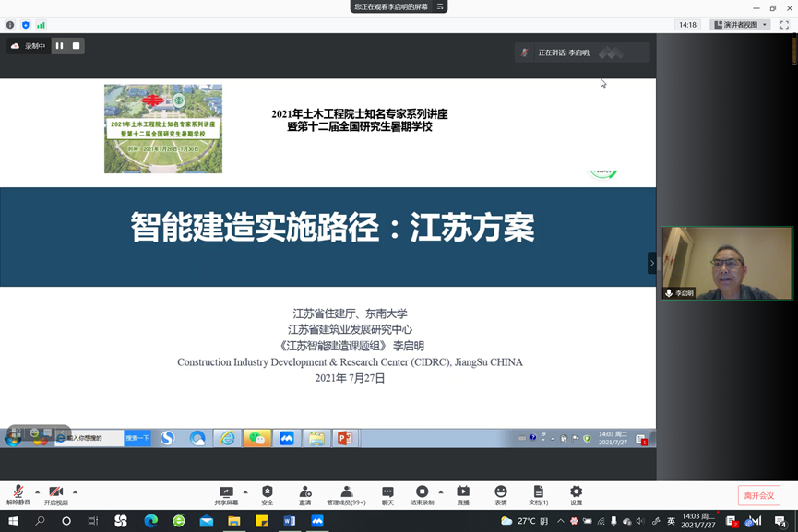
Task: Open Manage Members (管理成员) panel
Action: click(x=346, y=495)
